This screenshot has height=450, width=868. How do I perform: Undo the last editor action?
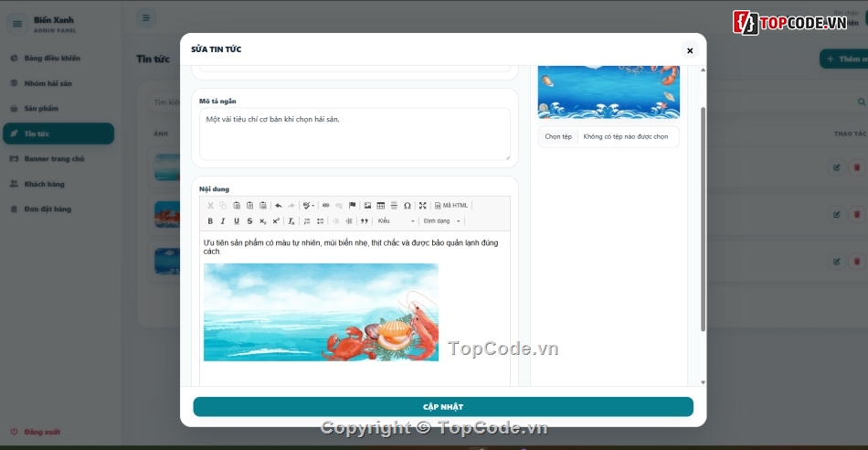click(279, 206)
